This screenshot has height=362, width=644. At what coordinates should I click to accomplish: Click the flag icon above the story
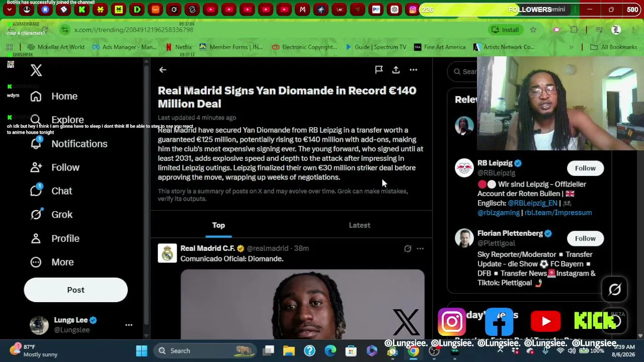[379, 70]
